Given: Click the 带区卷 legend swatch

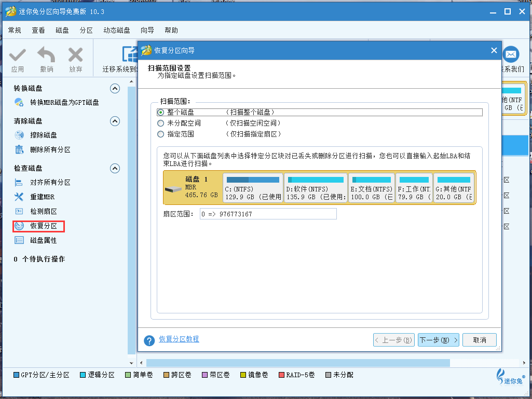Looking at the screenshot, I should click(x=204, y=375).
